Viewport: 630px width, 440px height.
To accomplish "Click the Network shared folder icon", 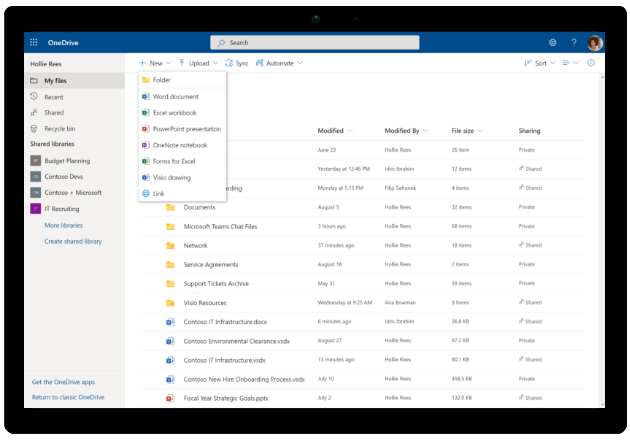I will coord(170,246).
